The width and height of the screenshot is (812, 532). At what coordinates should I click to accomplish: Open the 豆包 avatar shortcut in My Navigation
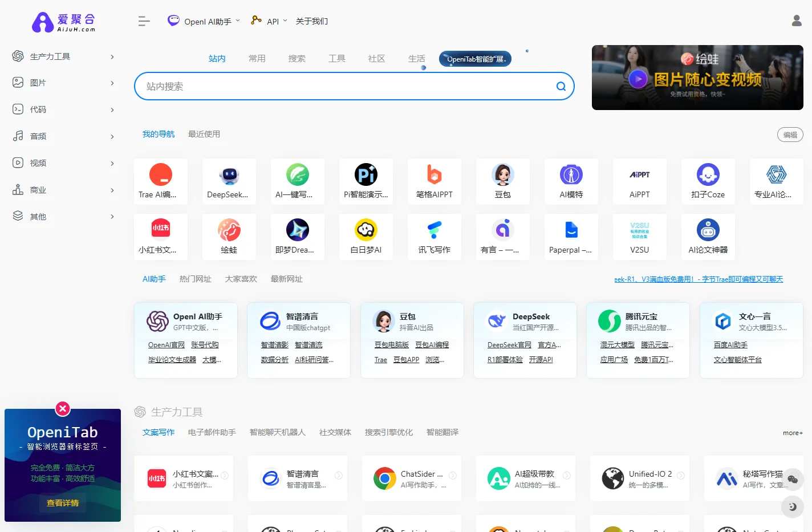tap(503, 181)
